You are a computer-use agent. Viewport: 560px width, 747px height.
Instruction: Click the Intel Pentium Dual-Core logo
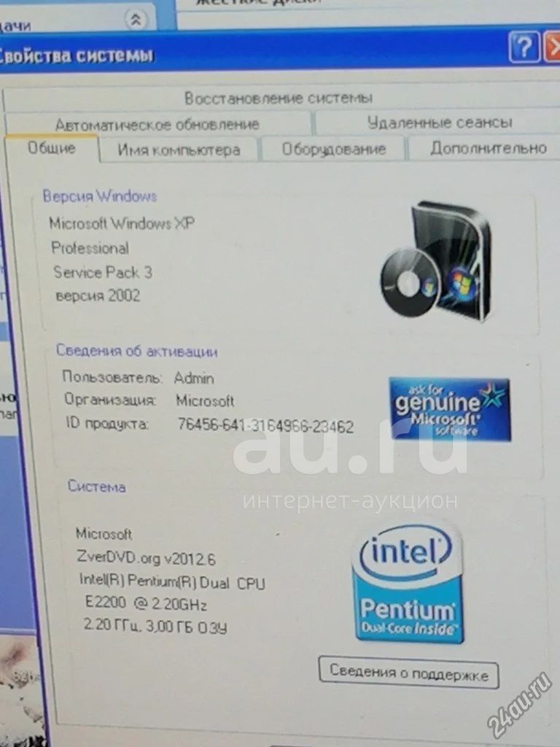click(x=408, y=583)
